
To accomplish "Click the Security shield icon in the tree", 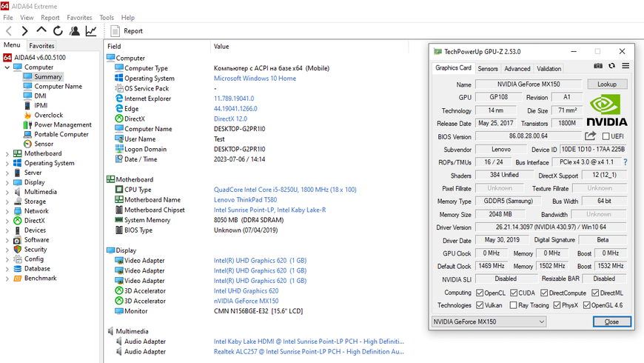I will [18, 249].
